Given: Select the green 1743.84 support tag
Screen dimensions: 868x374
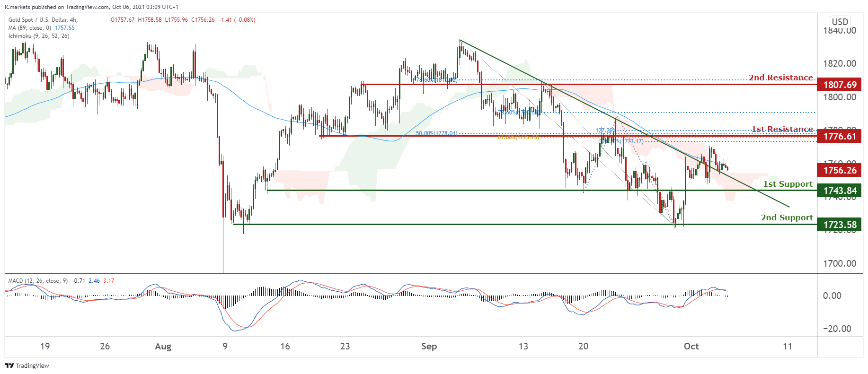Looking at the screenshot, I should 840,191.
